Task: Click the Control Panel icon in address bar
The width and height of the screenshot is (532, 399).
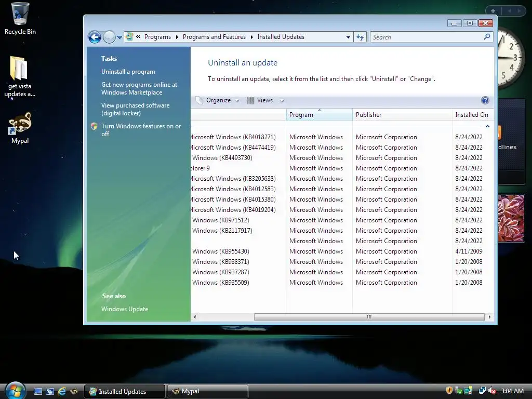Action: pyautogui.click(x=129, y=37)
